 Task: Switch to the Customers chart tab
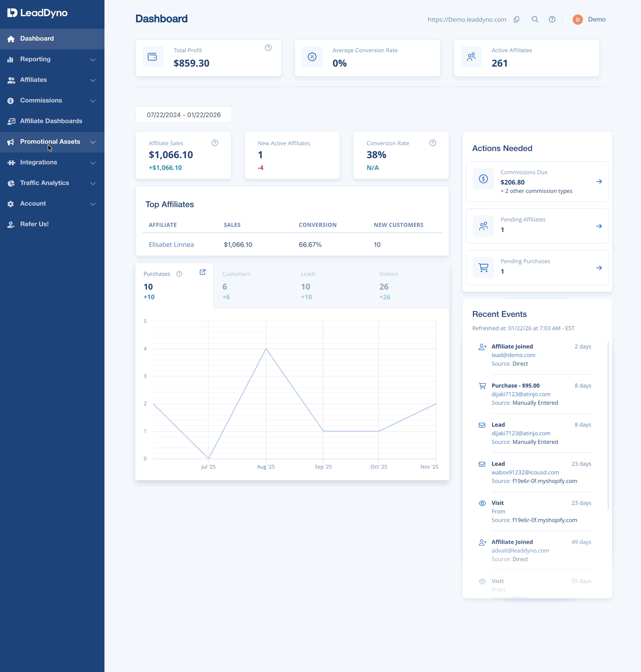[253, 286]
